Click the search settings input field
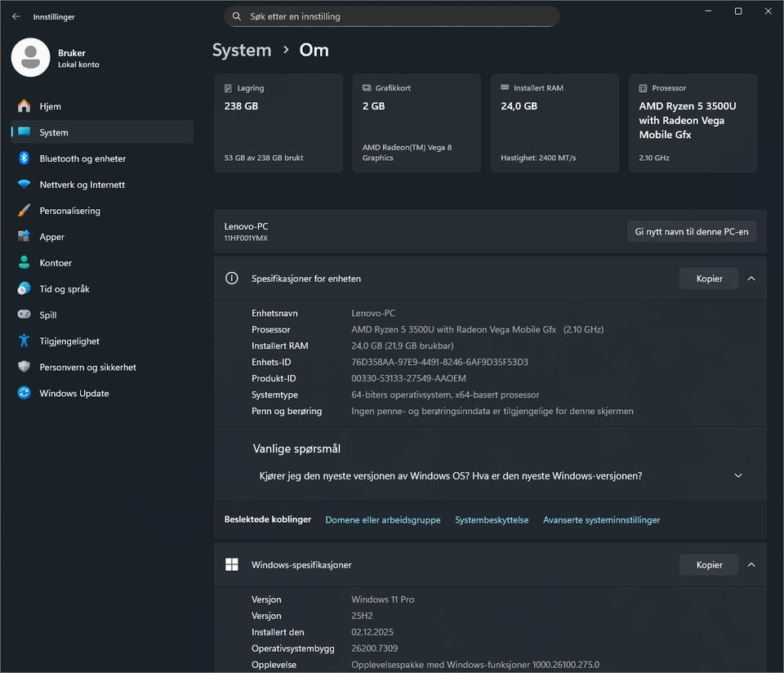 pyautogui.click(x=392, y=16)
